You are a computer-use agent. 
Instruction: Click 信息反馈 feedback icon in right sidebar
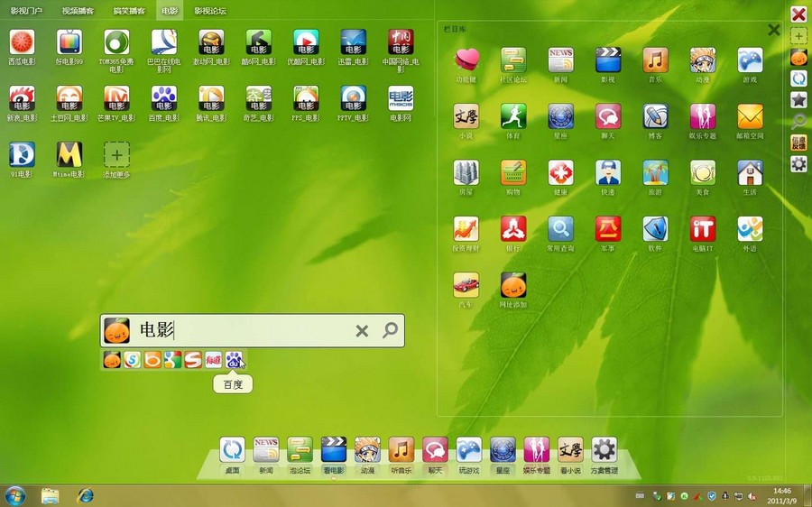click(798, 143)
